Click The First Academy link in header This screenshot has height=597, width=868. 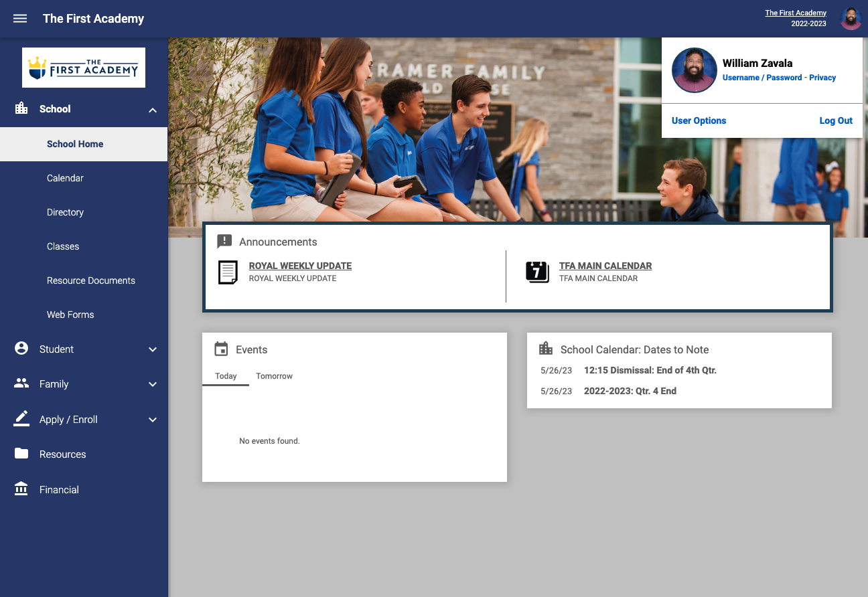click(x=796, y=13)
